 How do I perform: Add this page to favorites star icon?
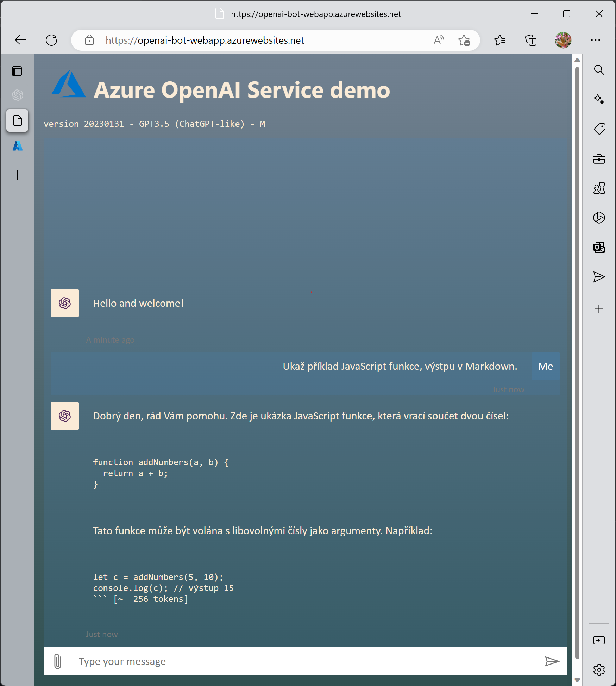[464, 40]
